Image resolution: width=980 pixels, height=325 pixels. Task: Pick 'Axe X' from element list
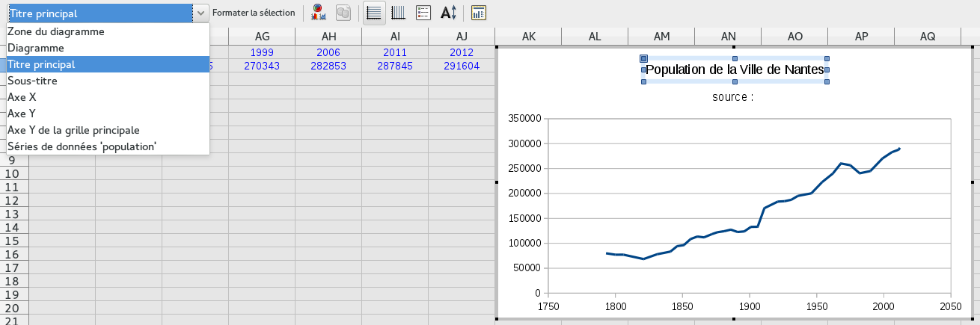point(22,97)
